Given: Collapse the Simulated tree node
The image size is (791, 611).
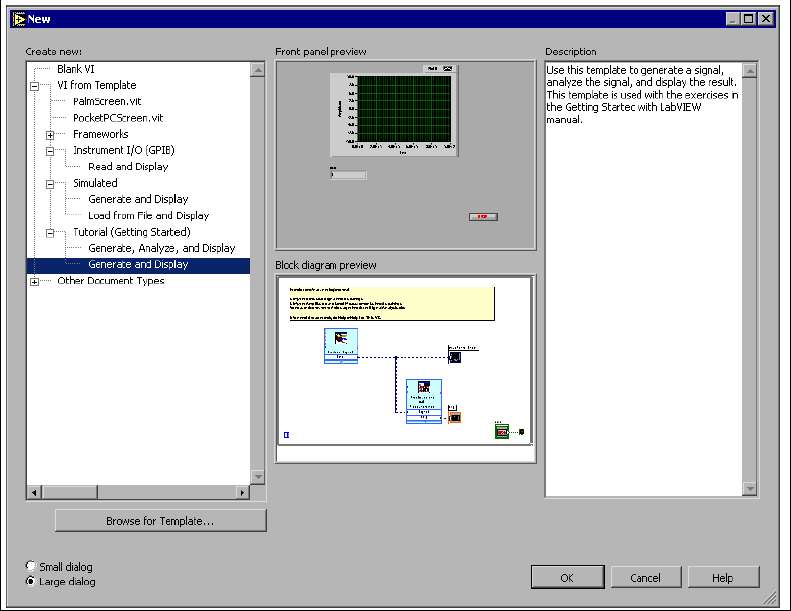Looking at the screenshot, I should pyautogui.click(x=50, y=184).
